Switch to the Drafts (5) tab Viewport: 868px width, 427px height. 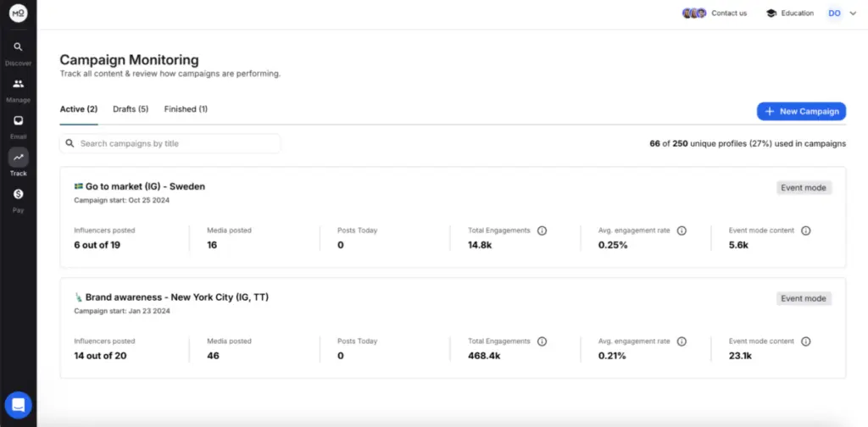tap(131, 109)
